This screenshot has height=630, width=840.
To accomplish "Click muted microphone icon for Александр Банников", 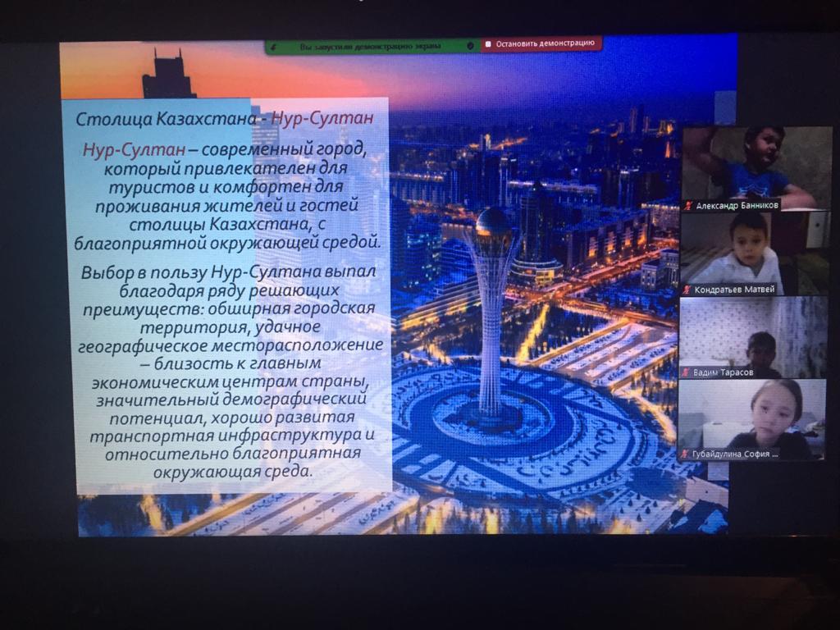I will tap(687, 206).
